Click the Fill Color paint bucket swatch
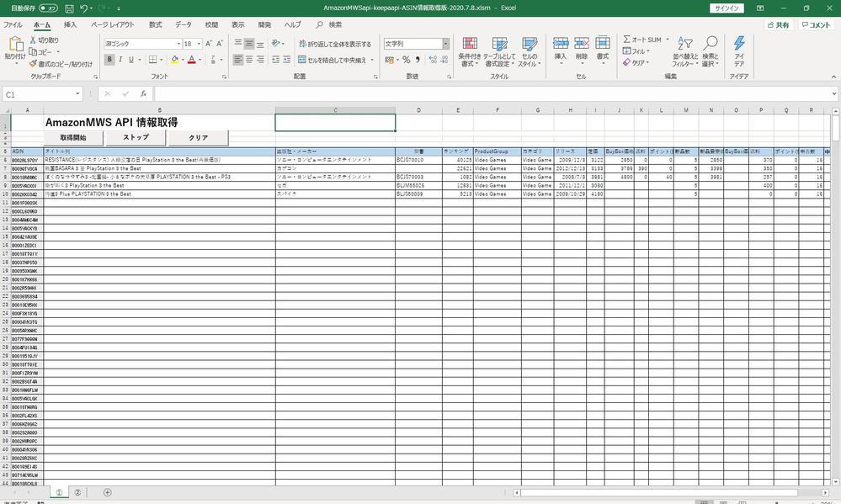 pyautogui.click(x=174, y=60)
